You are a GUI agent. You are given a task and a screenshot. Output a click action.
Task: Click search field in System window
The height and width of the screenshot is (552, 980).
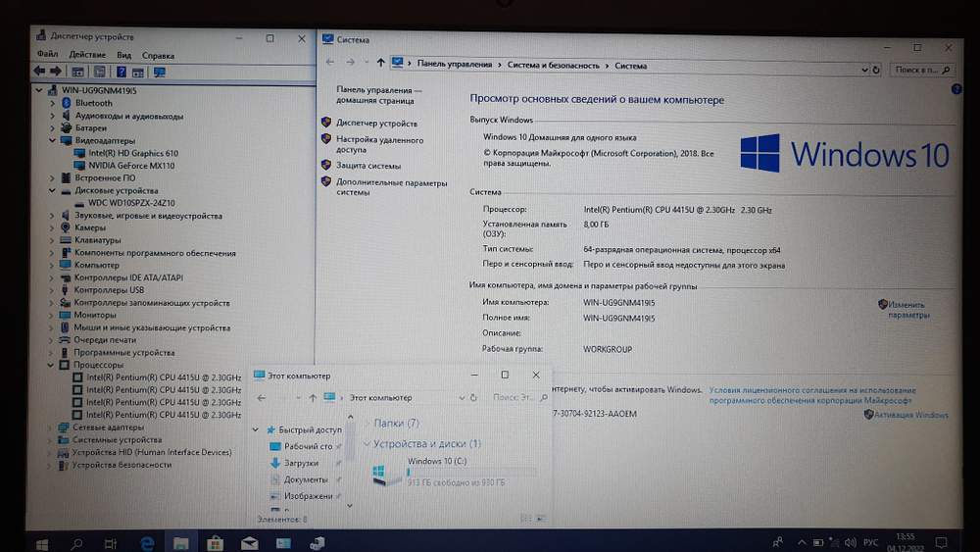(920, 70)
